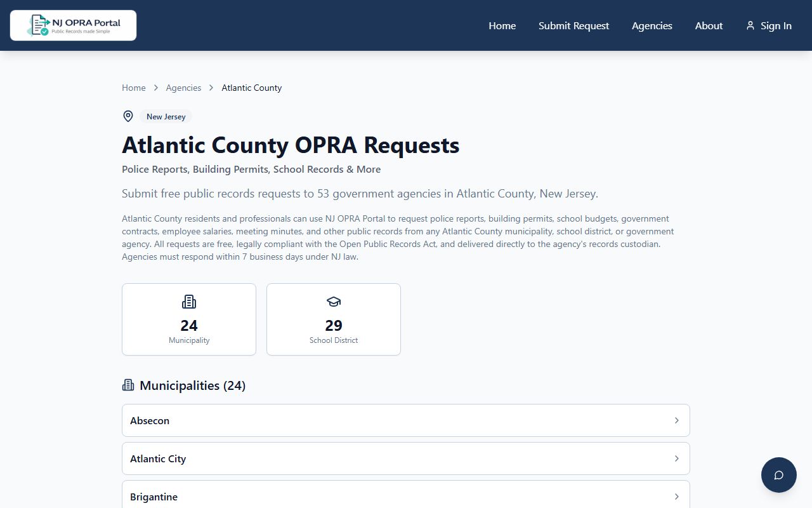Select the Brigantine municipality
Screen dimensions: 812x508
coord(406,494)
